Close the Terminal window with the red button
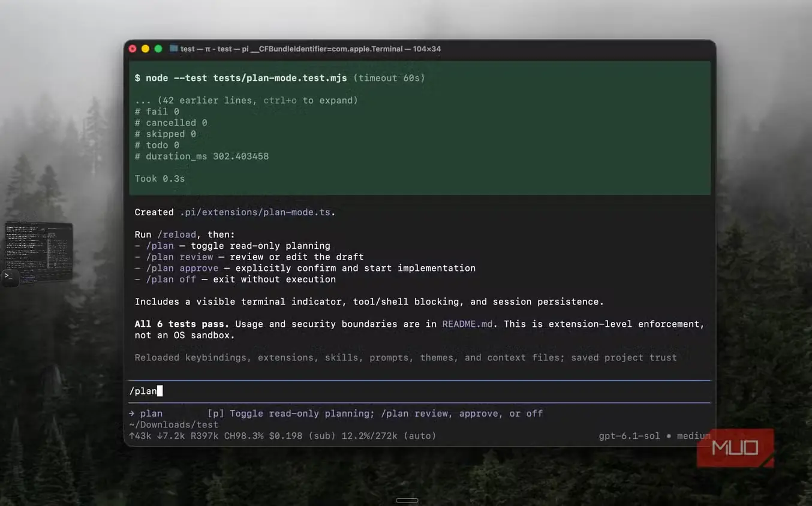Image resolution: width=812 pixels, height=506 pixels. (133, 49)
